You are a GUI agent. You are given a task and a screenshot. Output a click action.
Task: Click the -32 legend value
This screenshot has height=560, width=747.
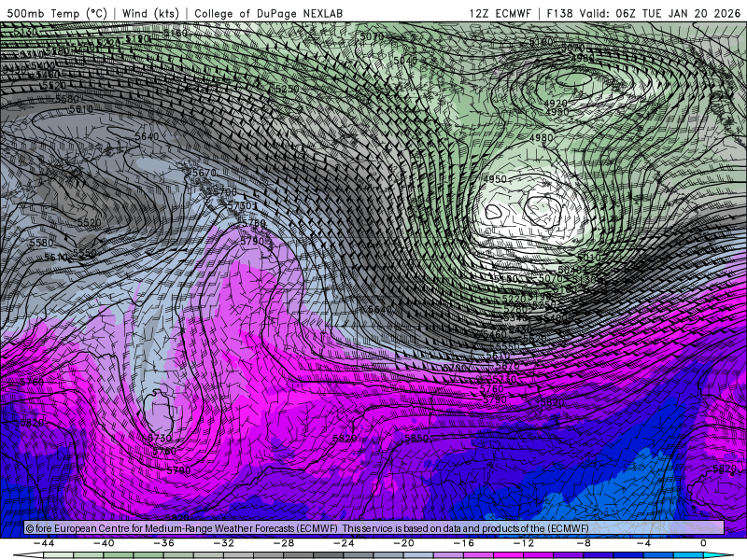[x=224, y=543]
